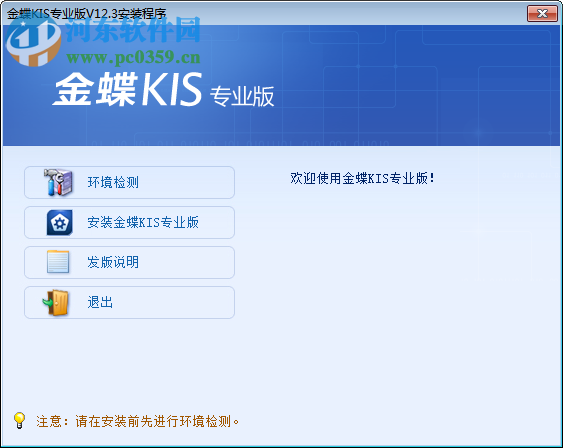
Task: Start 安装金蝶KIS专业版 installation
Action: point(129,223)
